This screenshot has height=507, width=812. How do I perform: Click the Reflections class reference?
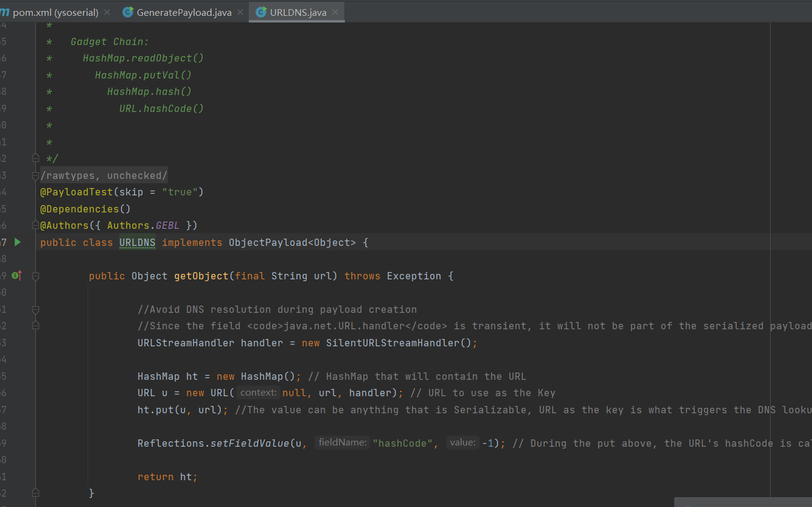tap(171, 443)
